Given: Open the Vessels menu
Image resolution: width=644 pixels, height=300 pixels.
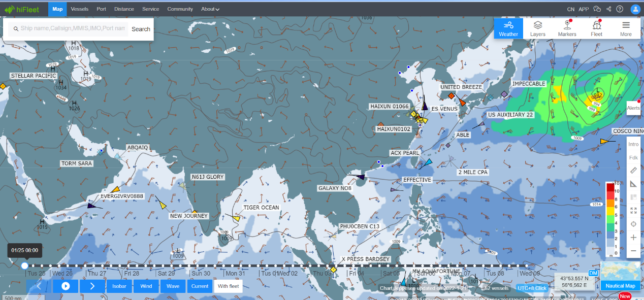Looking at the screenshot, I should click(x=80, y=9).
